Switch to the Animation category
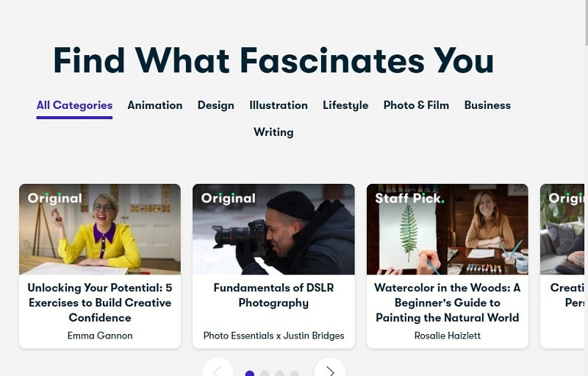This screenshot has width=588, height=376. (x=154, y=105)
